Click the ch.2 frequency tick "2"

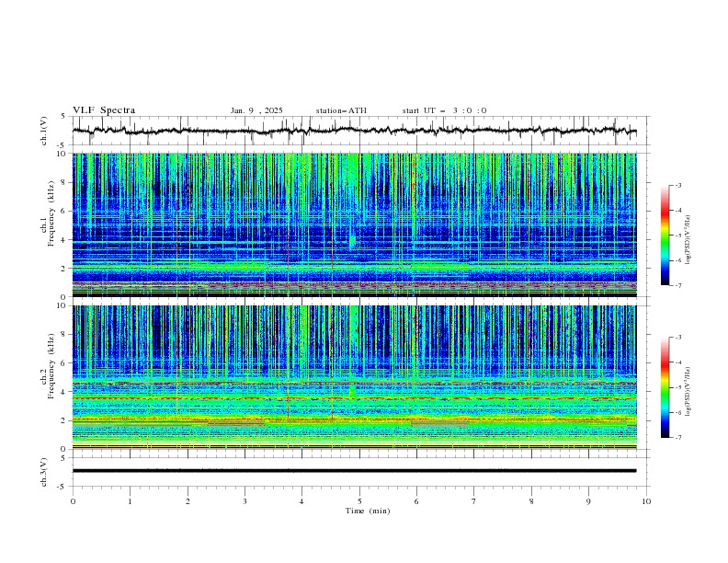click(x=64, y=420)
